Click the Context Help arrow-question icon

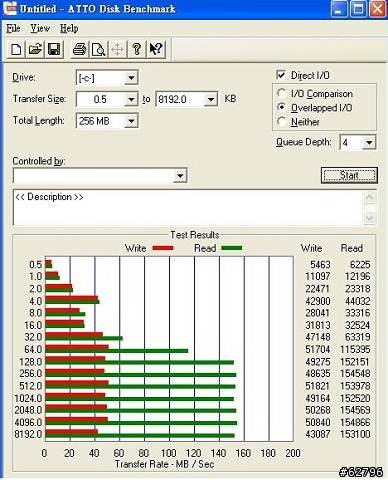156,50
